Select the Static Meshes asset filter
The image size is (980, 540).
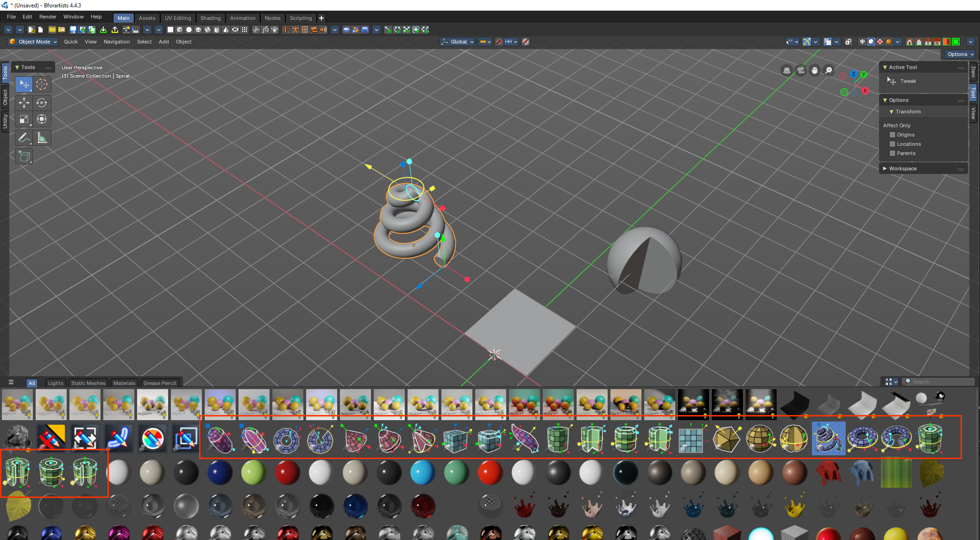tap(88, 383)
